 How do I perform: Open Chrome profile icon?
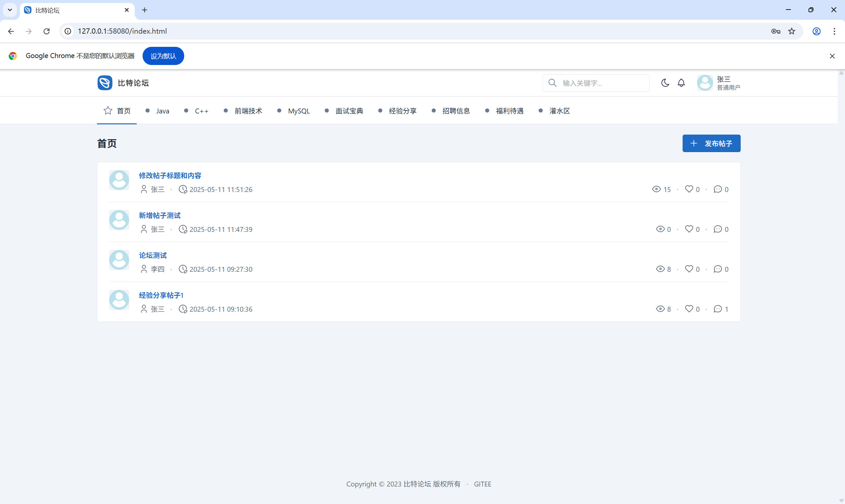click(817, 31)
